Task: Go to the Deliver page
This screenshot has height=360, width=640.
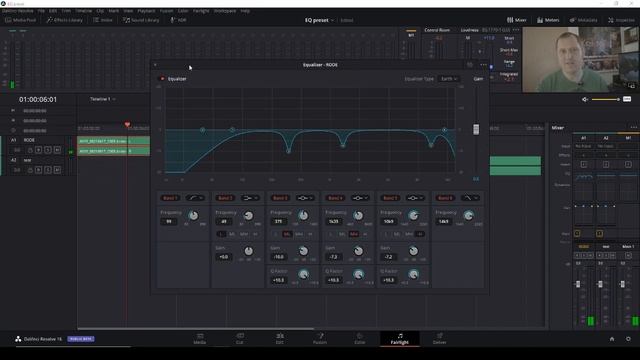Action: pos(440,338)
